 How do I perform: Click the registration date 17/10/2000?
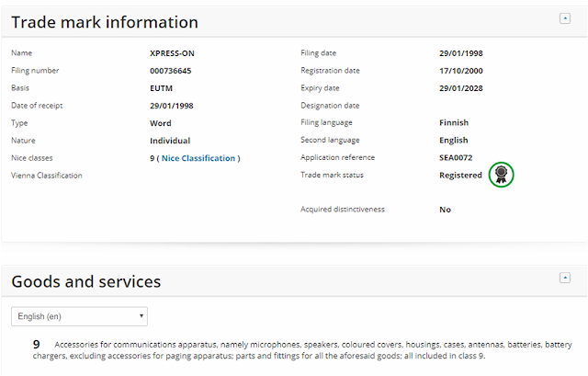point(461,71)
